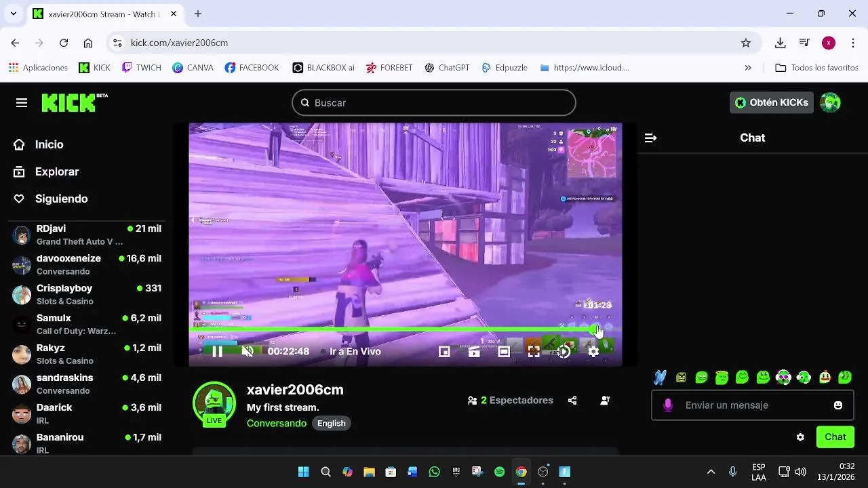Expand hidden bookmarks chevron

pyautogui.click(x=748, y=68)
